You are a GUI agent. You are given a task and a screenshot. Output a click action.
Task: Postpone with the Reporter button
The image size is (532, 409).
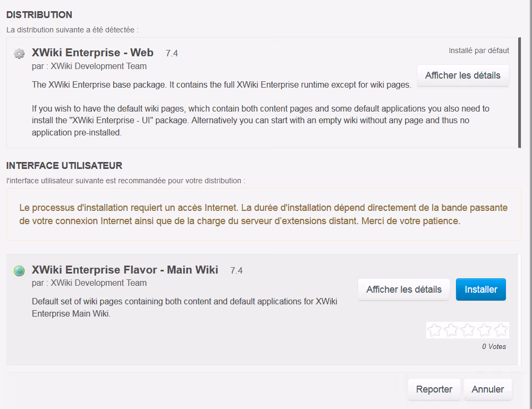(434, 389)
